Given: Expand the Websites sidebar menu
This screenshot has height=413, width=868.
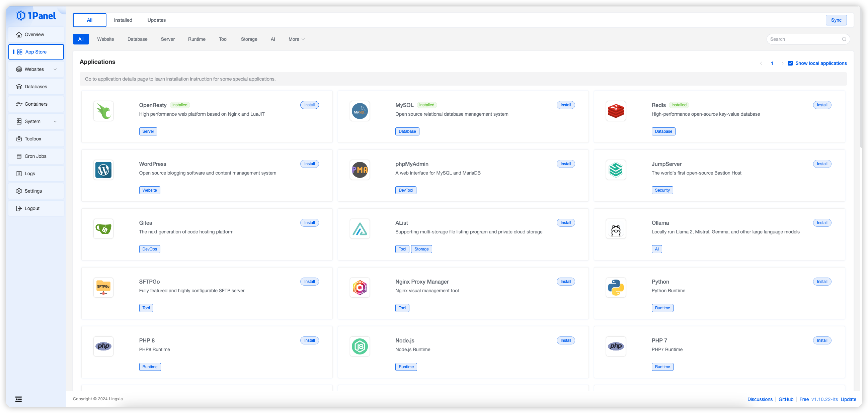Looking at the screenshot, I should point(36,69).
